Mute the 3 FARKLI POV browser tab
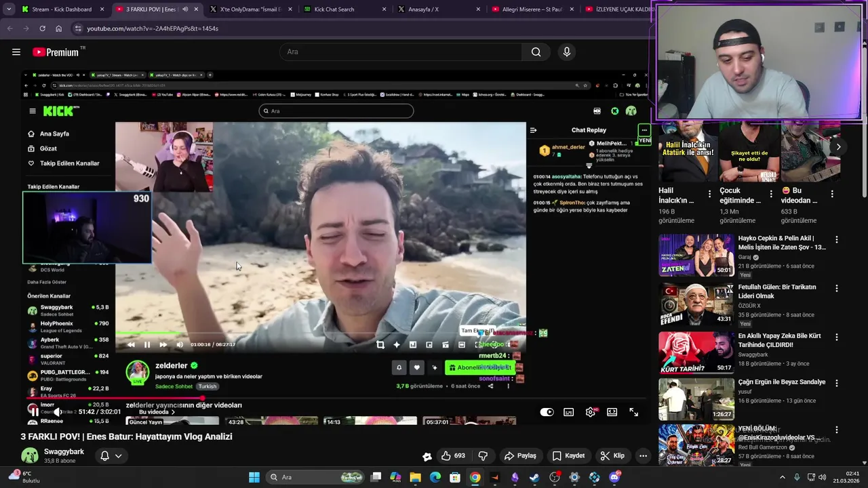This screenshot has height=488, width=868. tap(185, 9)
